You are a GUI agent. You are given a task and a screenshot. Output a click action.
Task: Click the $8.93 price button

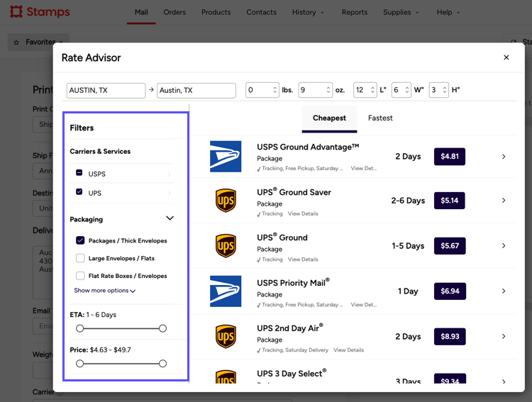point(450,337)
